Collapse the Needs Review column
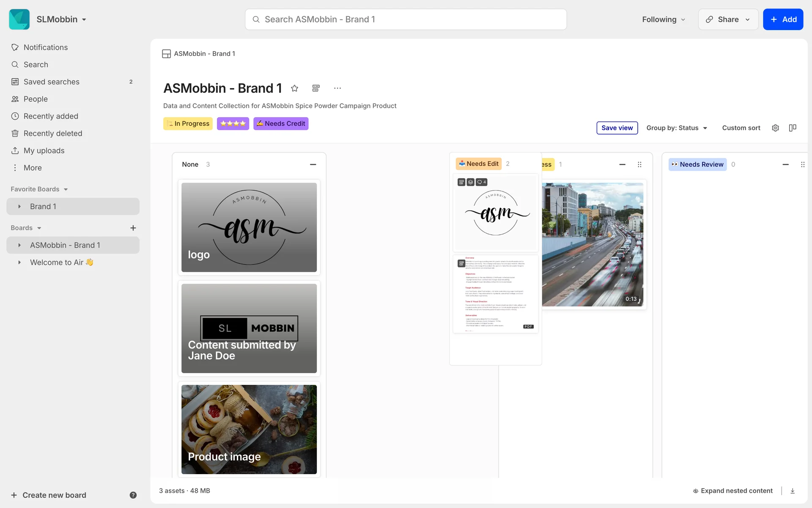The image size is (812, 508). point(785,164)
